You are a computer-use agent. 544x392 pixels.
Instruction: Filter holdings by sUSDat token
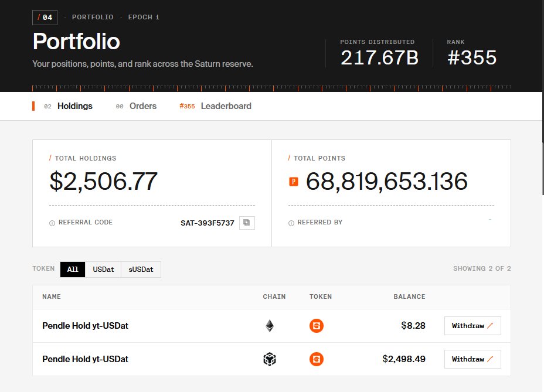(141, 269)
